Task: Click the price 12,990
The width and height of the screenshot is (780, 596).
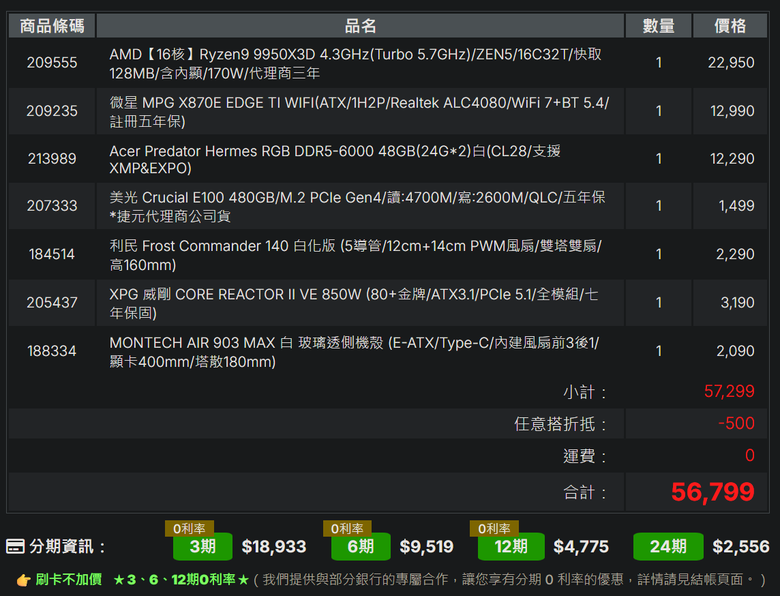Action: point(732,111)
